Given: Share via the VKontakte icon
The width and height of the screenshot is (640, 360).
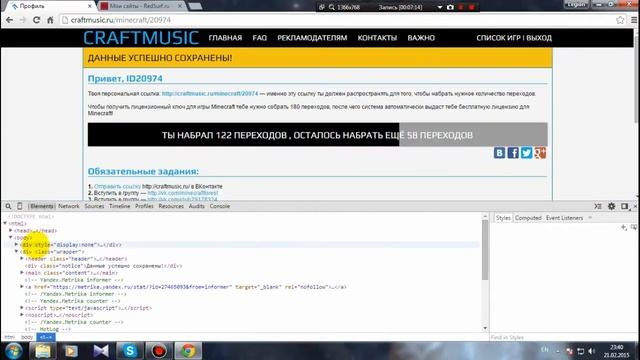Looking at the screenshot, I should (x=499, y=153).
